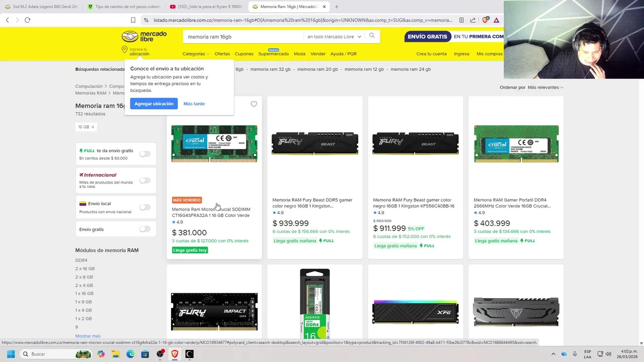The image size is (644, 362).
Task: Open the OBS recording app in taskbar
Action: click(x=160, y=354)
